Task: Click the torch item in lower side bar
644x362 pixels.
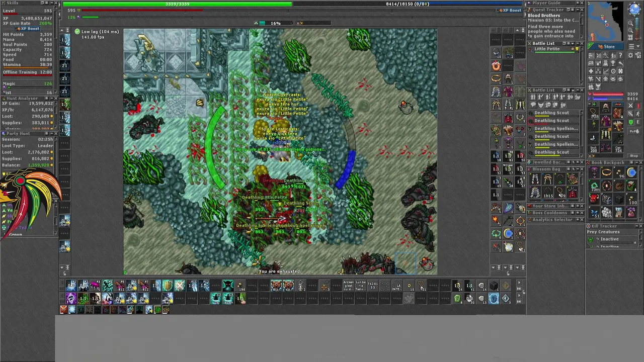Action: (496, 220)
